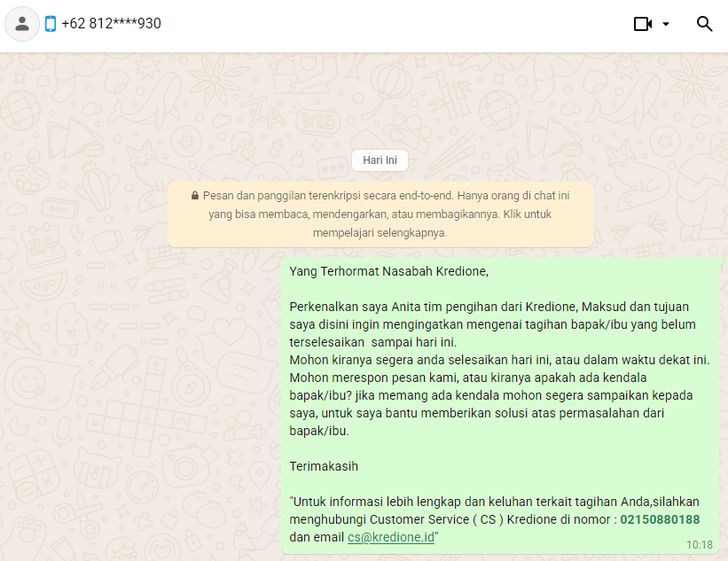Screen dimensions: 728x561
Task: Open contact info for +62 812****930
Action: [x=111, y=23]
